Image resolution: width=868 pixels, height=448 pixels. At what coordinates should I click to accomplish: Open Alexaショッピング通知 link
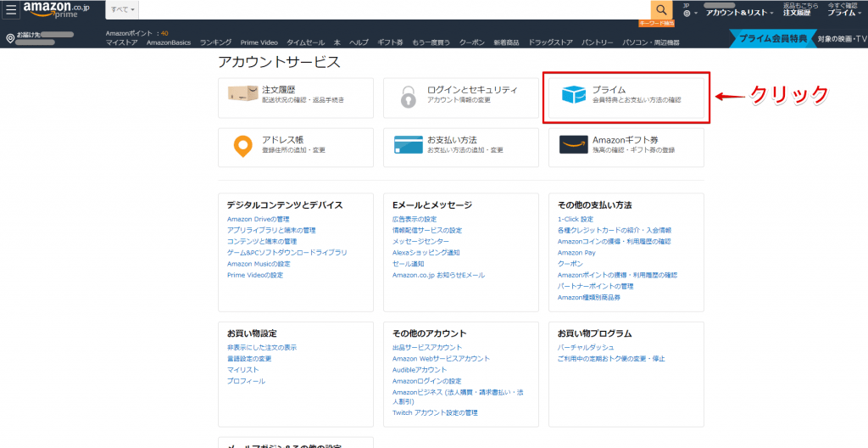[426, 252]
